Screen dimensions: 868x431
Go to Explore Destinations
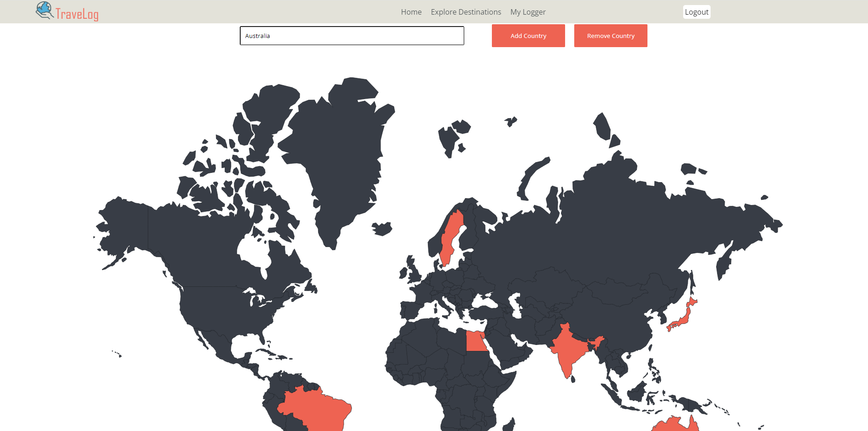pyautogui.click(x=466, y=12)
